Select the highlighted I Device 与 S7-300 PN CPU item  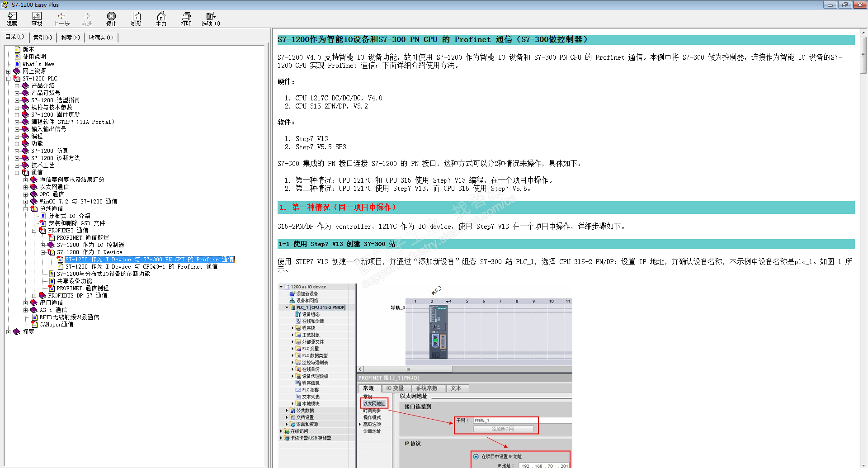150,260
